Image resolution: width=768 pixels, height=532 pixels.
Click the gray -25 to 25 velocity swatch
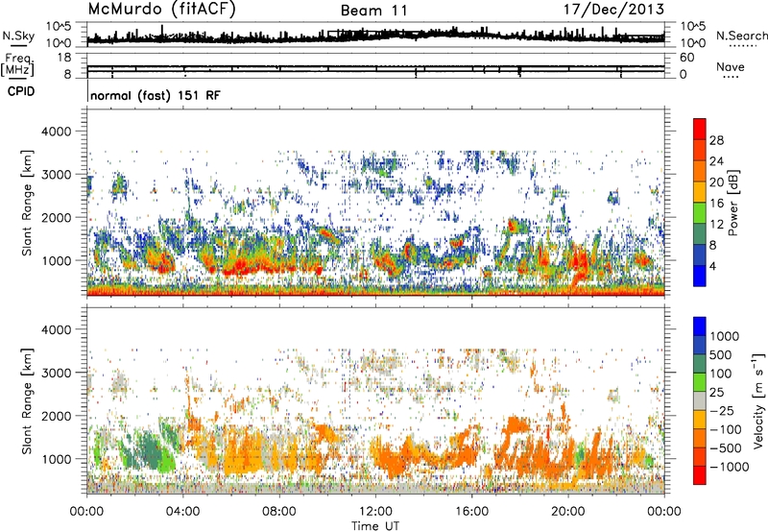pos(700,400)
